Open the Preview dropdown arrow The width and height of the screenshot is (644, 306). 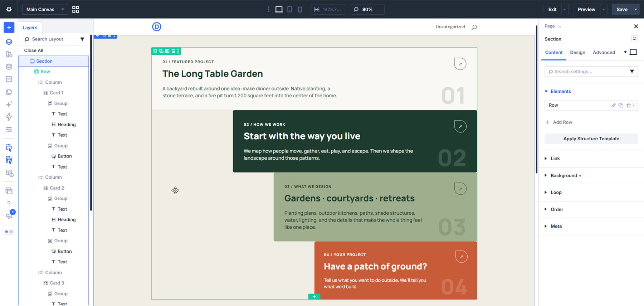[x=604, y=9]
